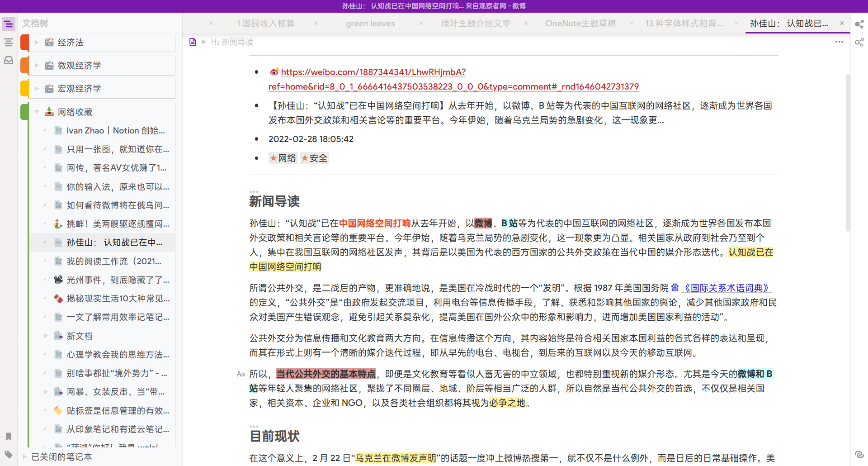Viewport: 868px width, 466px height.
Task: Expand the 经济法 notebook
Action: [x=37, y=43]
